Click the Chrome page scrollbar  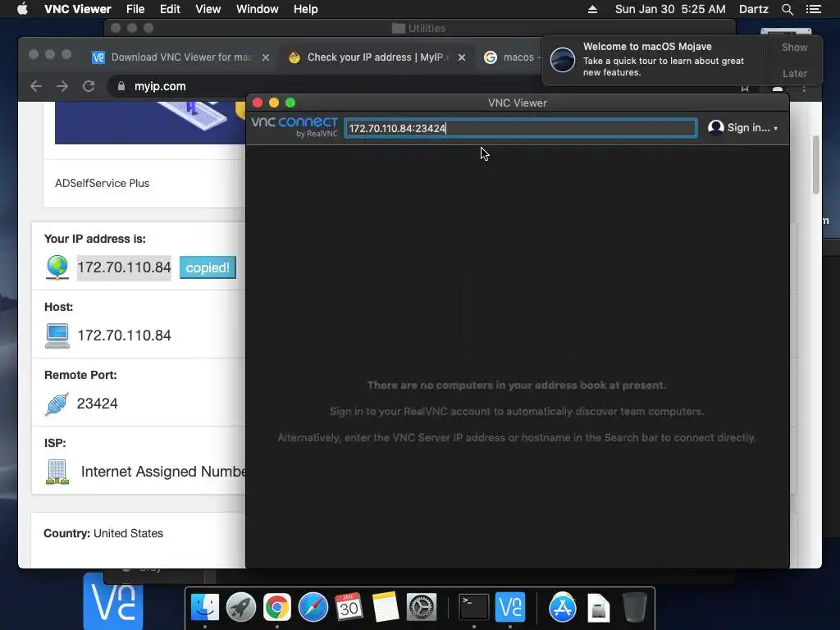[816, 164]
